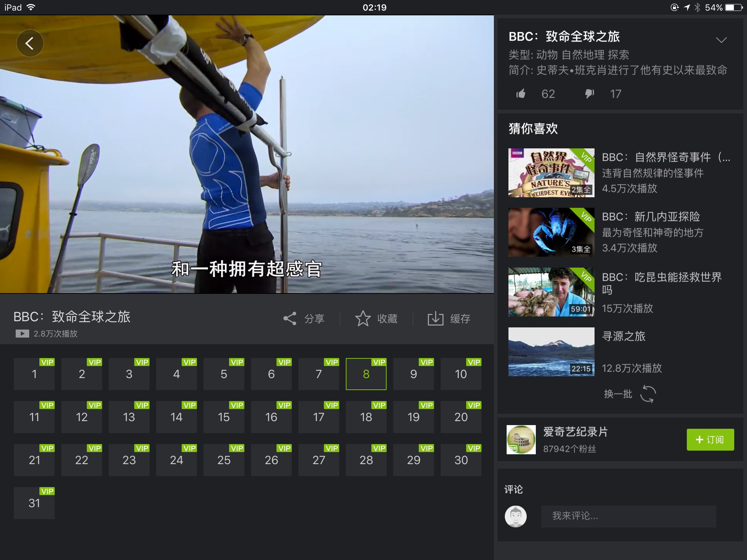
Task: Tap the Bluetooth icon in status bar
Action: point(697,7)
